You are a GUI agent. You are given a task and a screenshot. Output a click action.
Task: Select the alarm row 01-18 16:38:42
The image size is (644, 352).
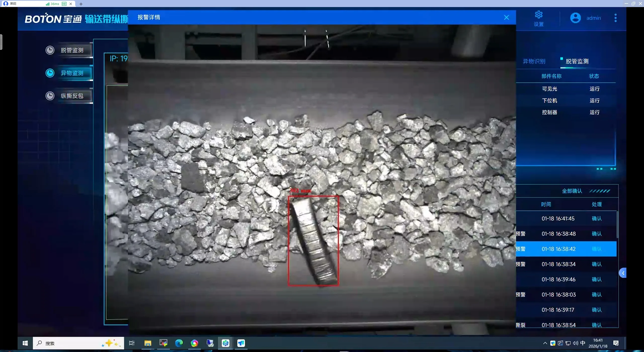[566, 249]
